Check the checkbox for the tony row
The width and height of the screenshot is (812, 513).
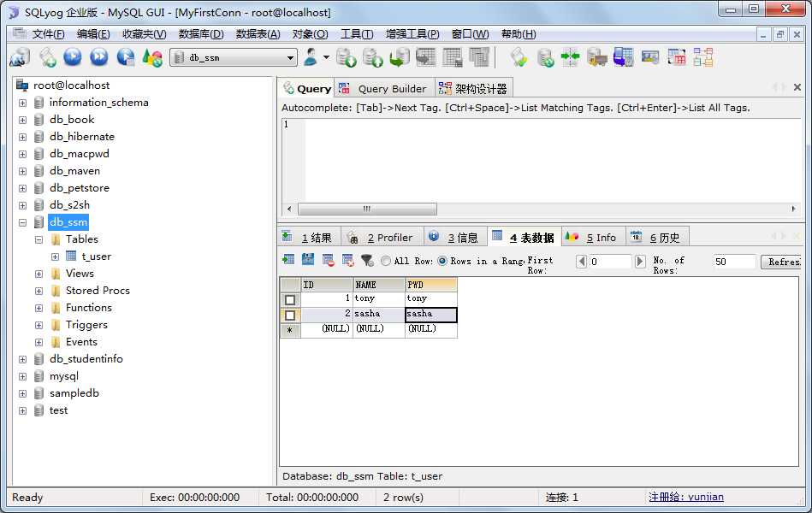tap(290, 300)
